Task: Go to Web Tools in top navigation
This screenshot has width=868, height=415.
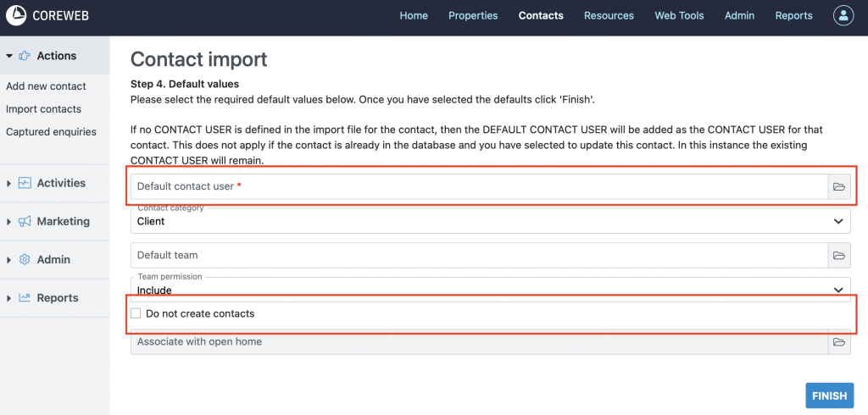Action: (x=679, y=15)
